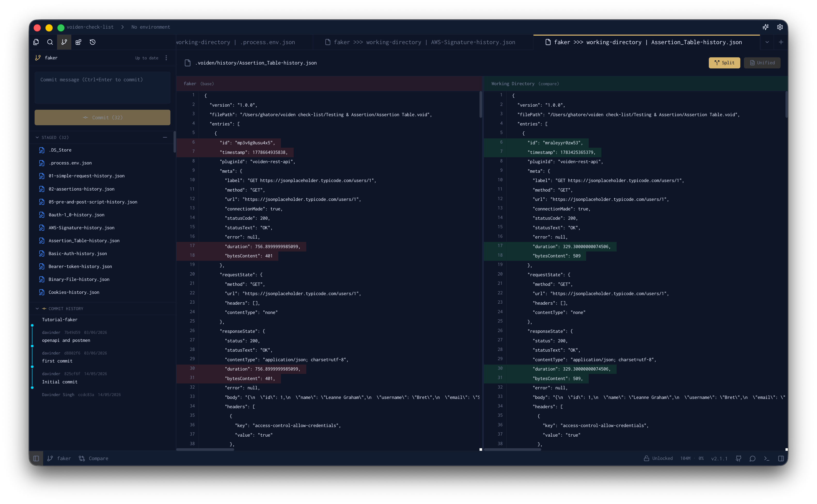Click the Compare icon in status bar
817x504 pixels.
[x=82, y=458]
